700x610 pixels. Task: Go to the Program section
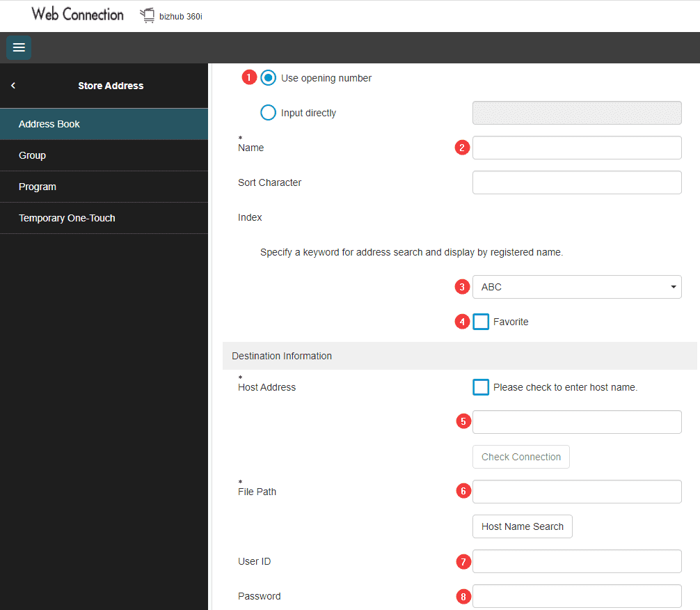[104, 187]
